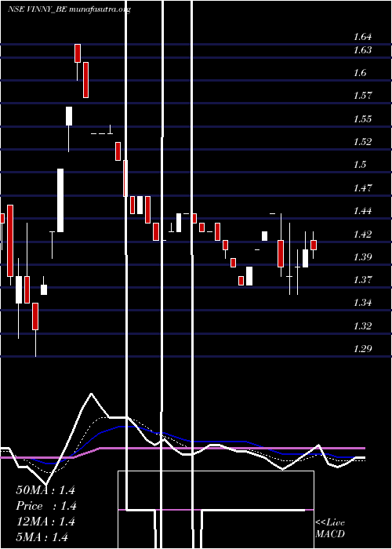392x549 pixels.
Task: Select the rightmost red candlestick
Action: coord(314,245)
